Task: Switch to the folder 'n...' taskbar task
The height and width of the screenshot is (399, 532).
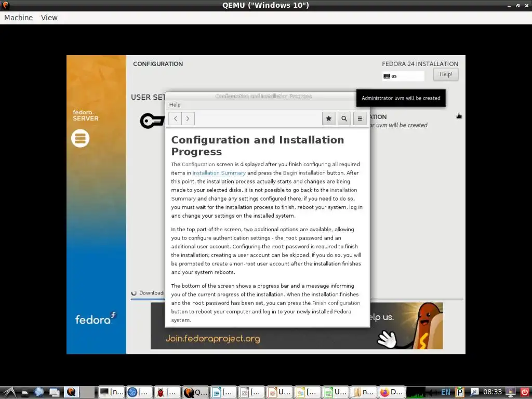Action: 364,392
